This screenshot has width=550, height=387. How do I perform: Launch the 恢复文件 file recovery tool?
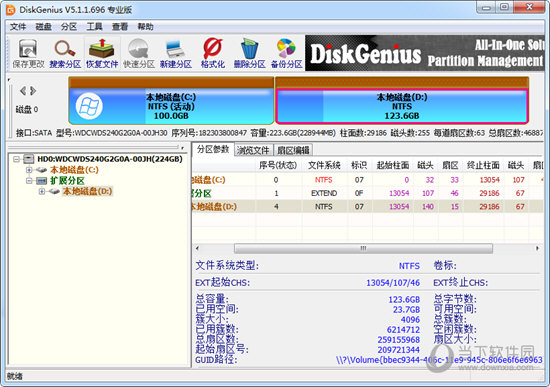point(102,53)
